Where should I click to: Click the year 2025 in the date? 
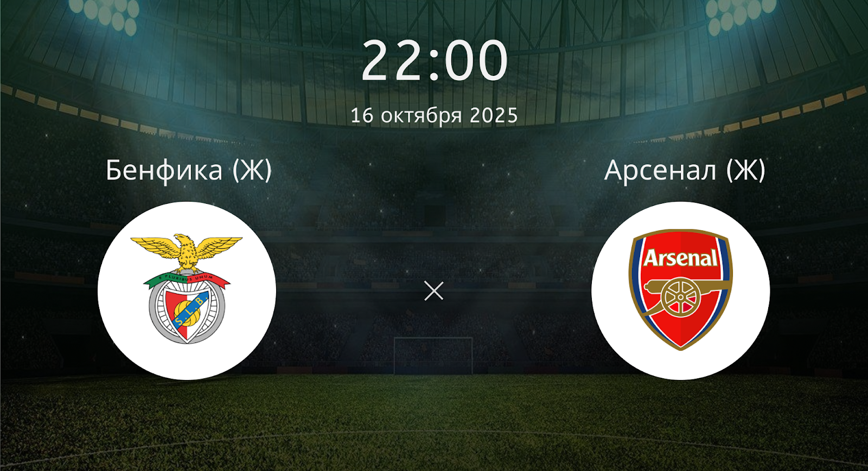click(x=494, y=115)
